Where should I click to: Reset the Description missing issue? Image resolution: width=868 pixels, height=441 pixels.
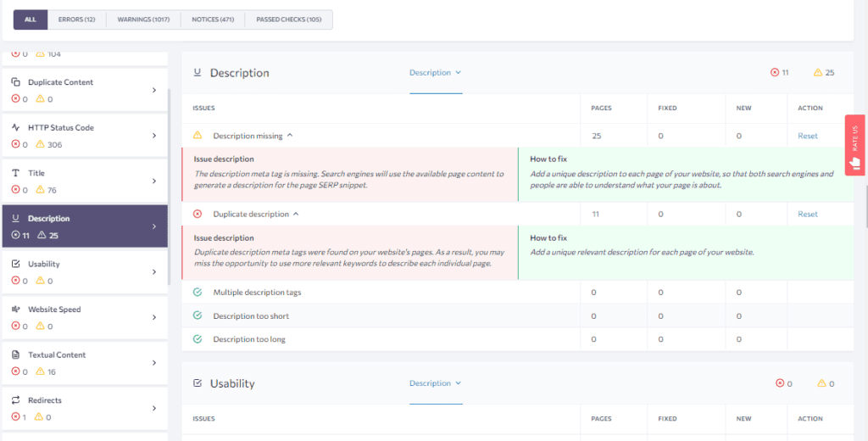point(808,136)
